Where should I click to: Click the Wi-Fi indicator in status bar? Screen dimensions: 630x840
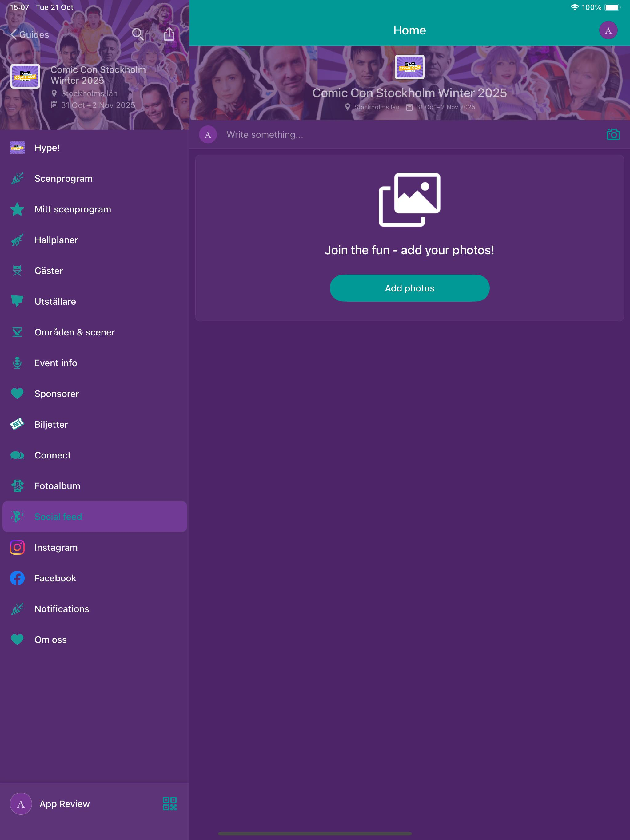(x=575, y=7)
